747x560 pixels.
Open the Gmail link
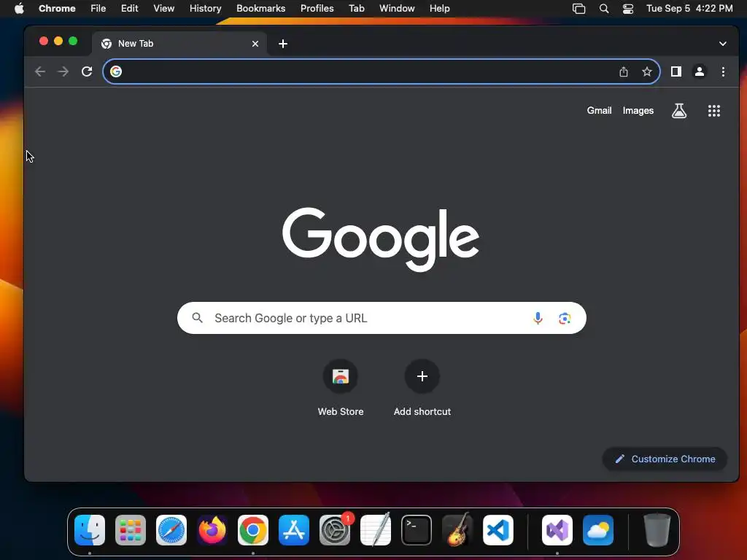[599, 111]
